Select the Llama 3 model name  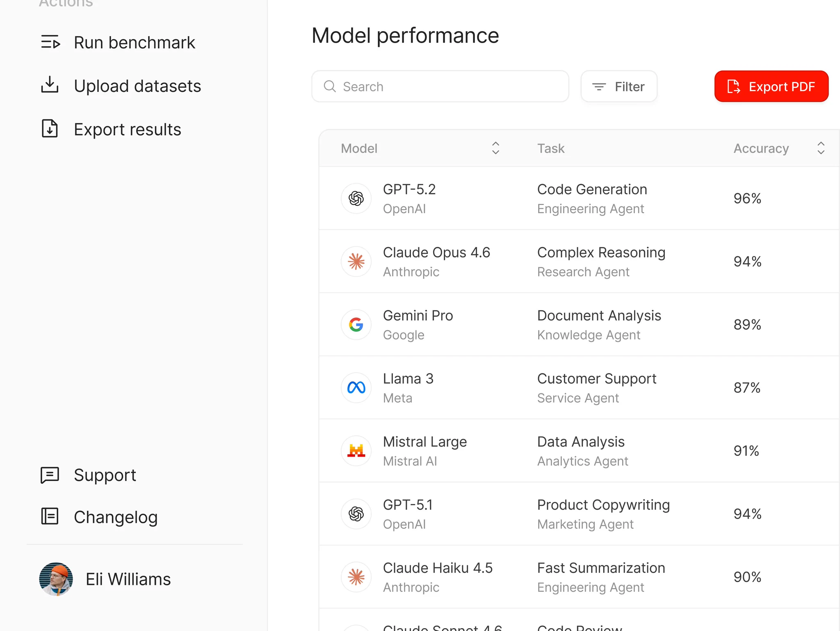coord(408,379)
